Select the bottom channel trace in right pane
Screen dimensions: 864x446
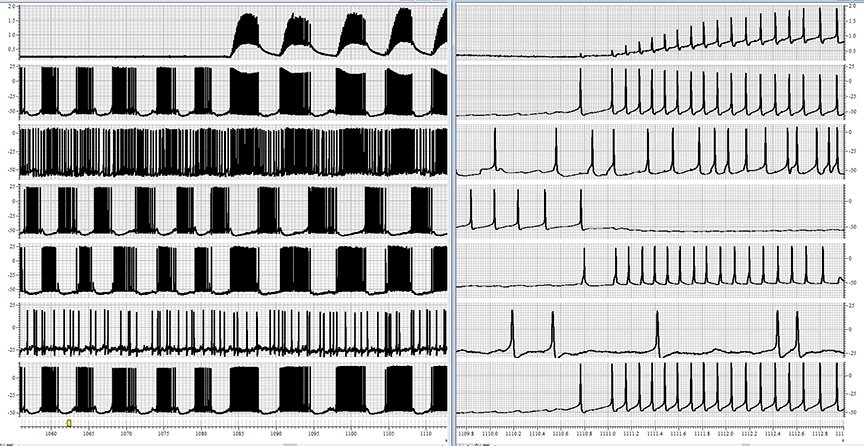coord(651,390)
